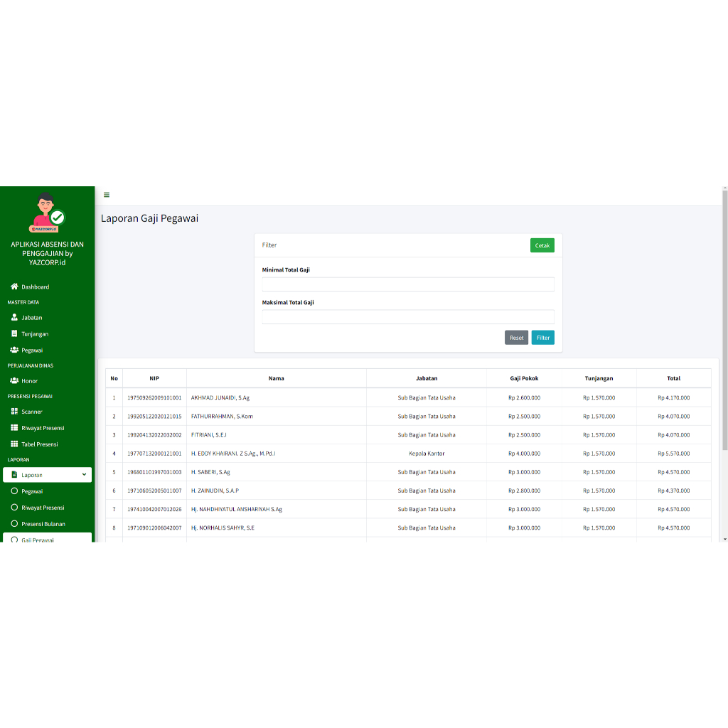Click the Laporan Gaji Pegawai page heading
728x728 pixels.
pyautogui.click(x=149, y=219)
